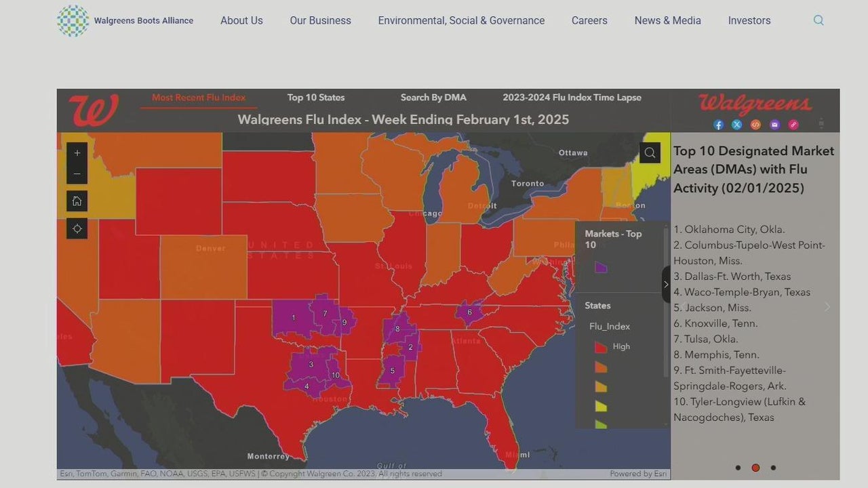The width and height of the screenshot is (868, 488).
Task: Switch to the Top 10 States tab
Action: point(316,98)
